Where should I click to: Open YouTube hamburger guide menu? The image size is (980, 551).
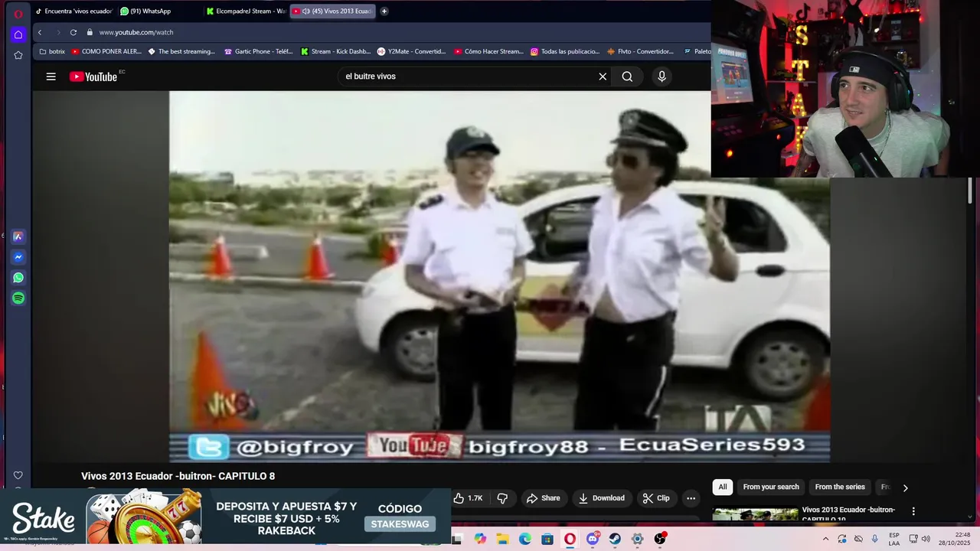click(x=51, y=77)
